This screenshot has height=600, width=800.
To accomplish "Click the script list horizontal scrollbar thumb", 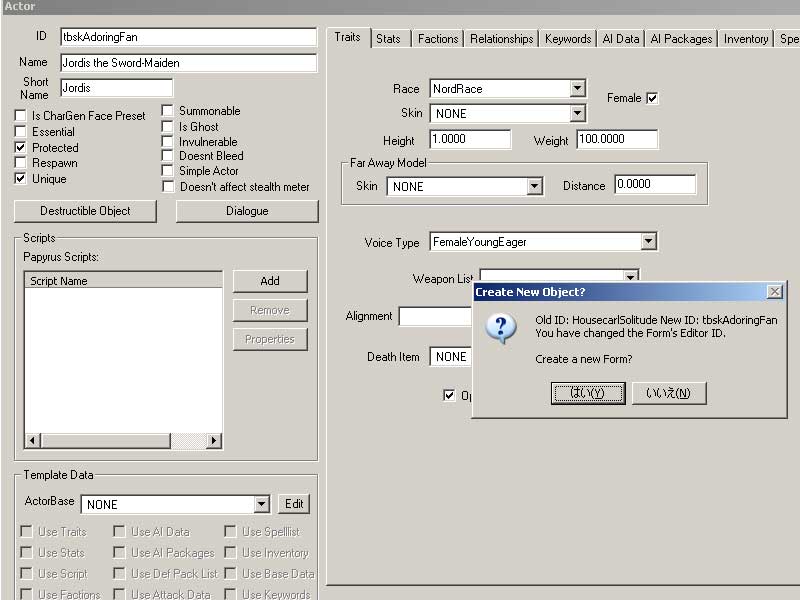I will tap(105, 440).
